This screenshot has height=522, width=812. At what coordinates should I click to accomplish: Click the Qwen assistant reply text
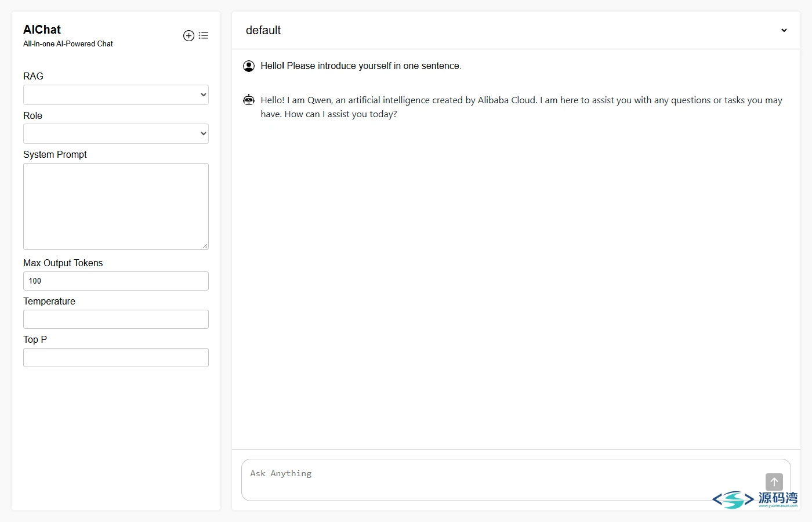click(x=521, y=107)
